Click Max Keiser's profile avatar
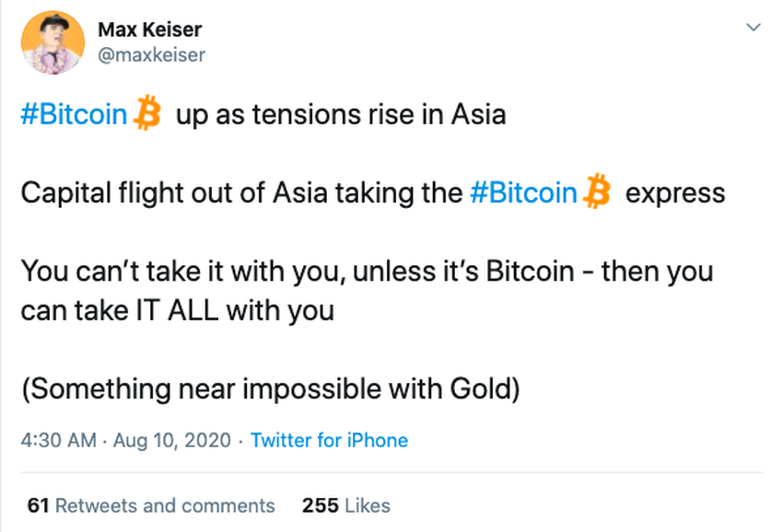This screenshot has height=532, width=783. tap(48, 42)
